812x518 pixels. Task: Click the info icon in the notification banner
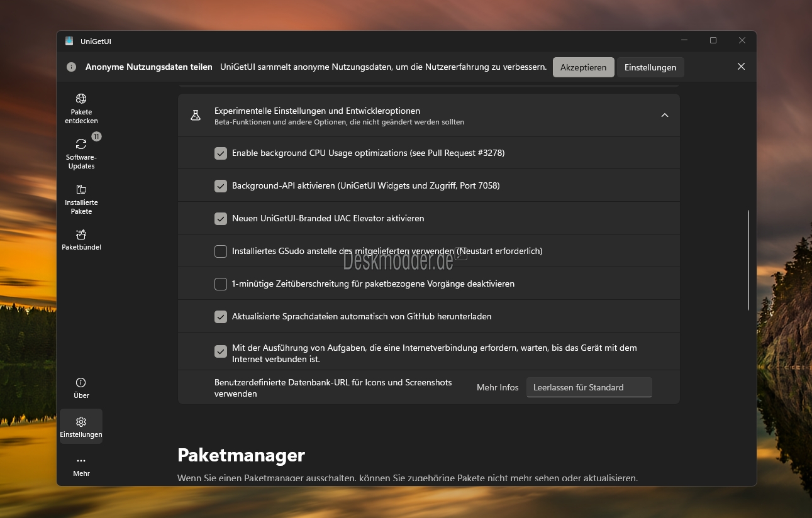click(72, 67)
